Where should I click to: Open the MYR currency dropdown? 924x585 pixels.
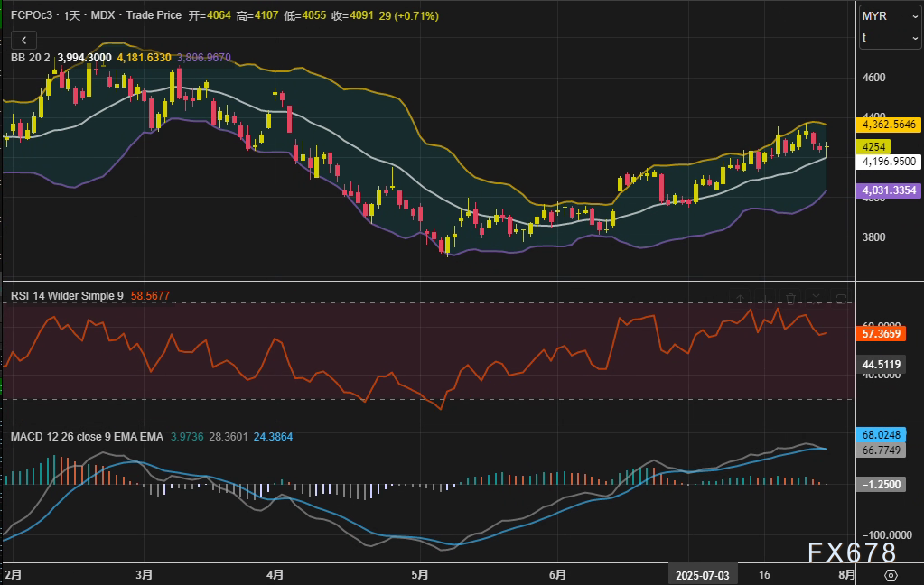coord(889,16)
